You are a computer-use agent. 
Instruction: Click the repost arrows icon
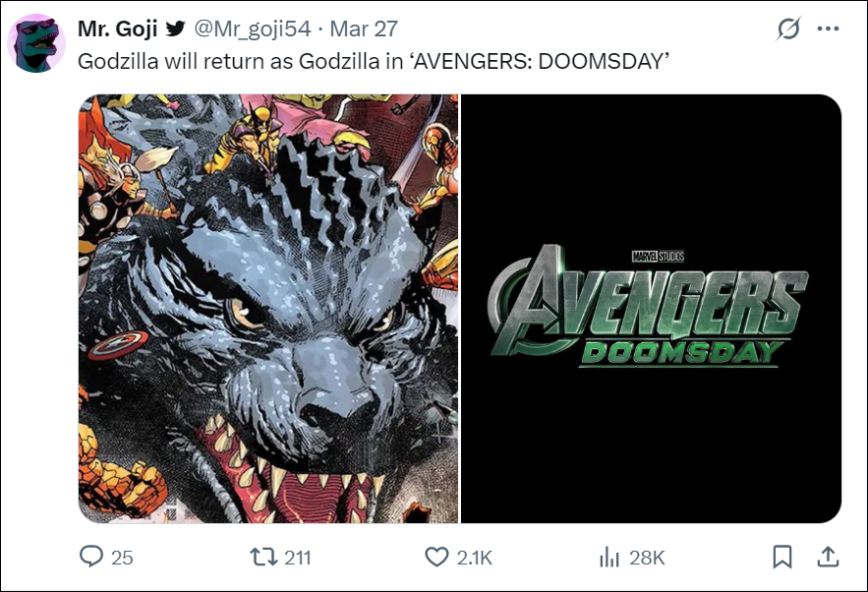point(264,558)
